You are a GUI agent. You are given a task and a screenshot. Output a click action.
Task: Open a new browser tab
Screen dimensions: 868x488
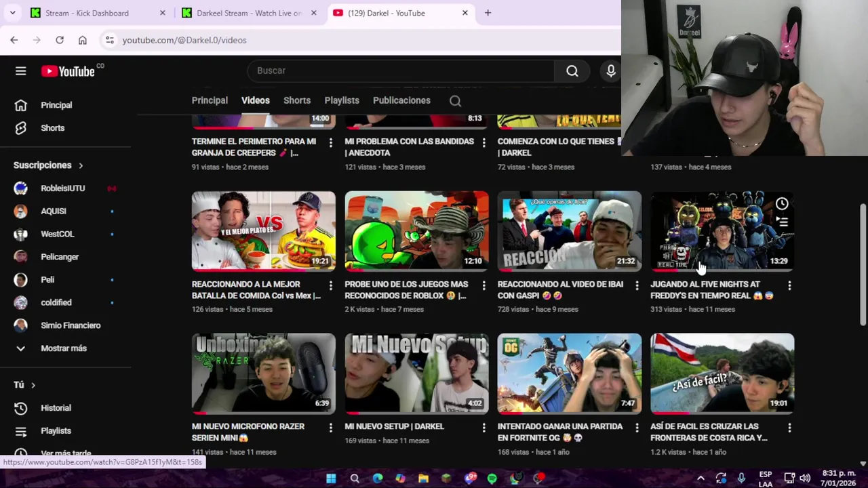(x=488, y=13)
